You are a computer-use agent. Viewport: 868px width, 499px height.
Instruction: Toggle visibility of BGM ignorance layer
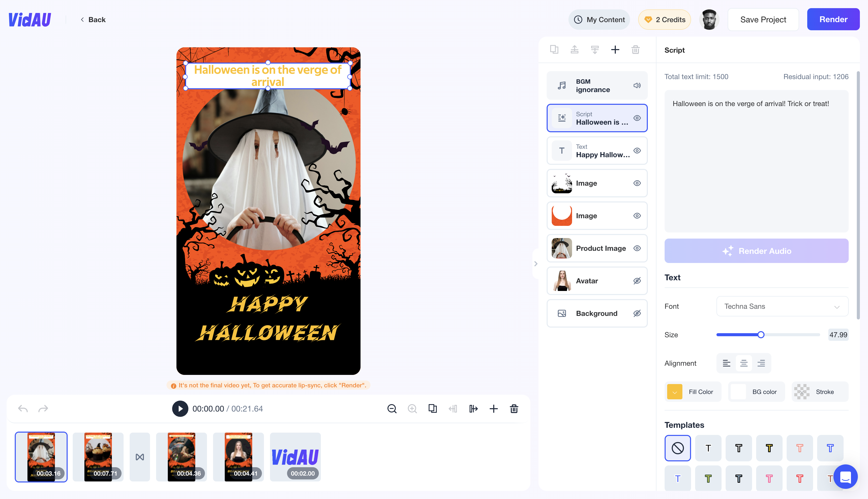tap(637, 85)
